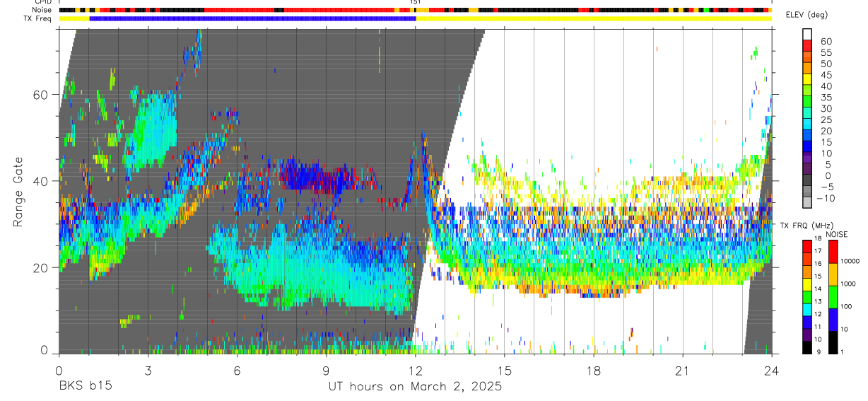Image resolution: width=868 pixels, height=401 pixels.
Task: Click the 'BKS b15' radar beam label
Action: [x=85, y=387]
